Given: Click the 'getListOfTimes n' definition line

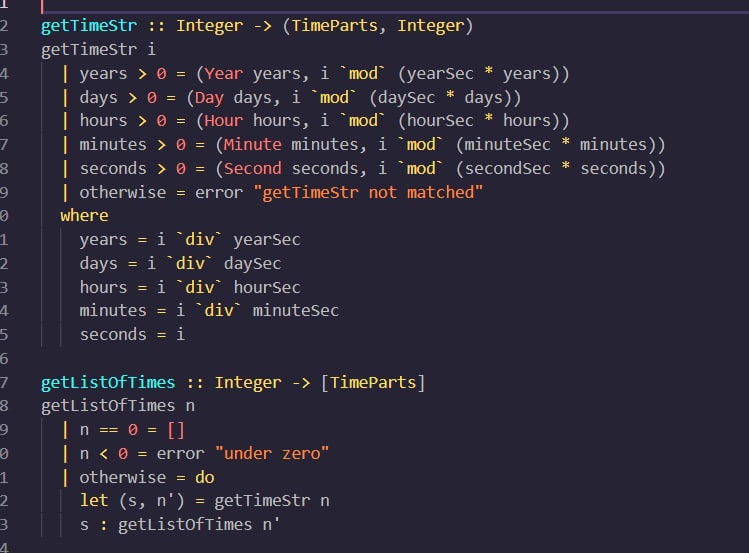Looking at the screenshot, I should [x=118, y=405].
